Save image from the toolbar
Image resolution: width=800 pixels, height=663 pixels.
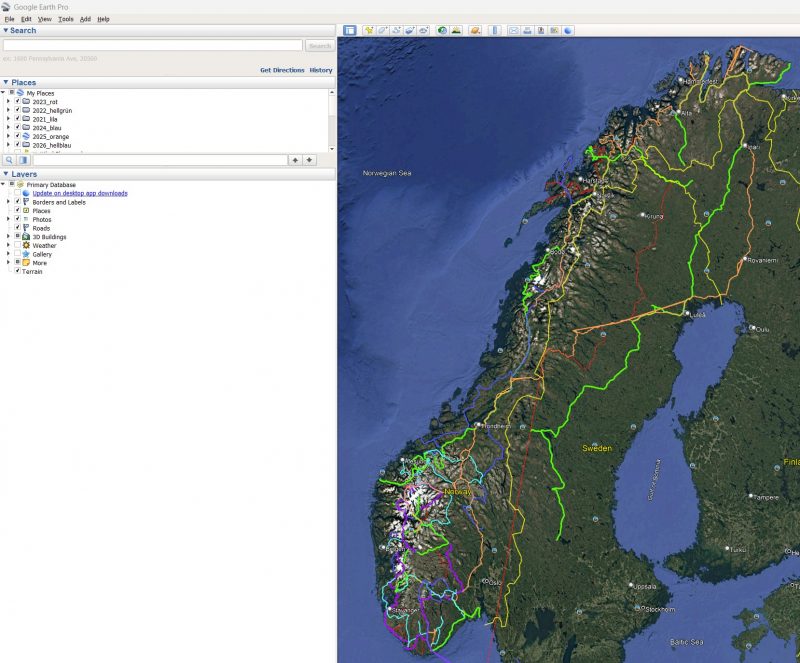541,31
